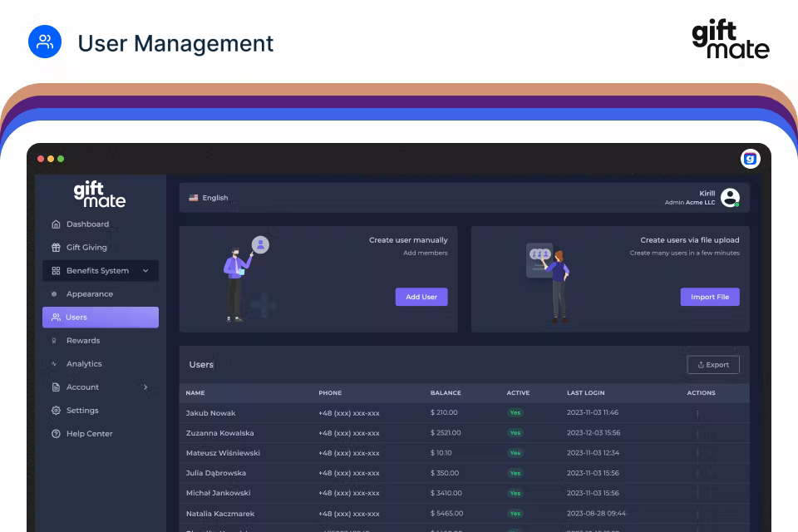
Task: Open actions menu for Julia Dąbrowska
Action: click(x=697, y=472)
